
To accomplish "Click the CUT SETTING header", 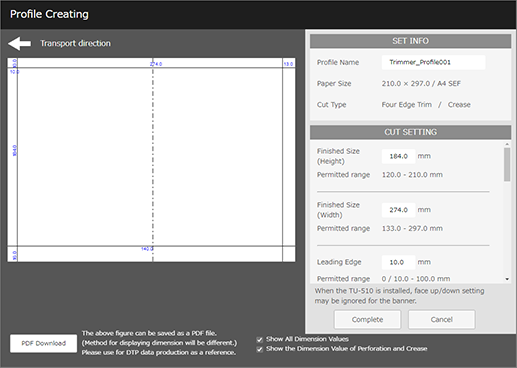I will 410,132.
